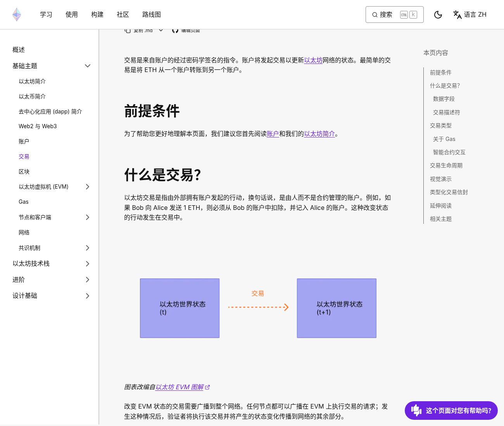504x426 pixels.
Task: Expand the 节点和客户端 sidebar chevron
Action: click(88, 217)
